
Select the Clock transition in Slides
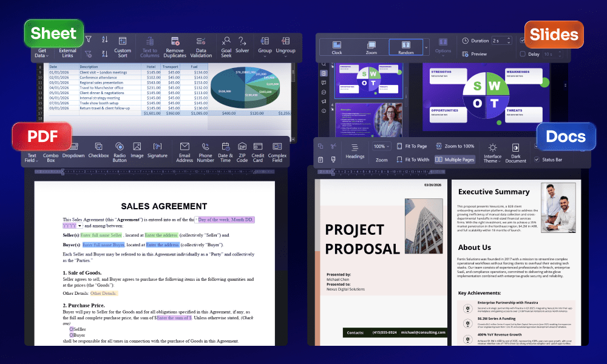click(x=337, y=47)
